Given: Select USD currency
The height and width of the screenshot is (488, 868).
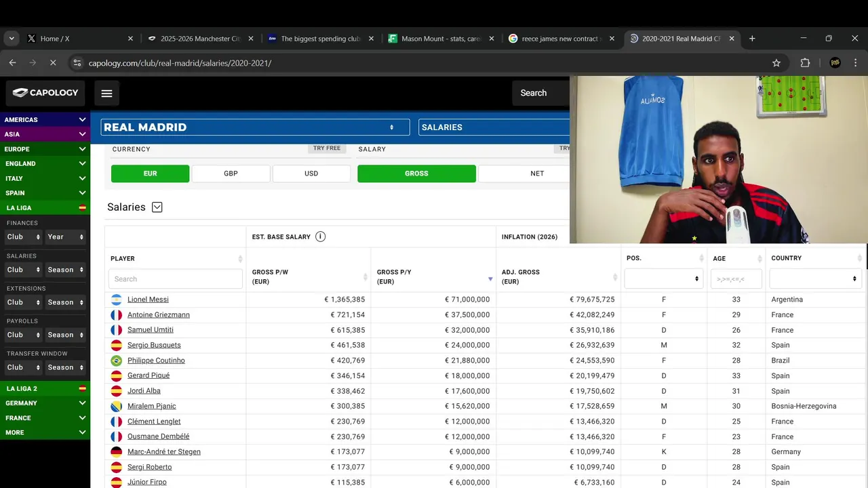Looking at the screenshot, I should pyautogui.click(x=311, y=174).
